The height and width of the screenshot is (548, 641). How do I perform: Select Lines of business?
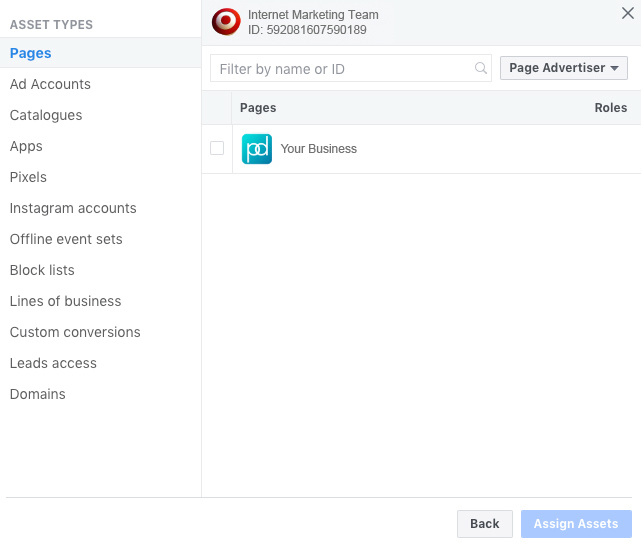pyautogui.click(x=65, y=302)
